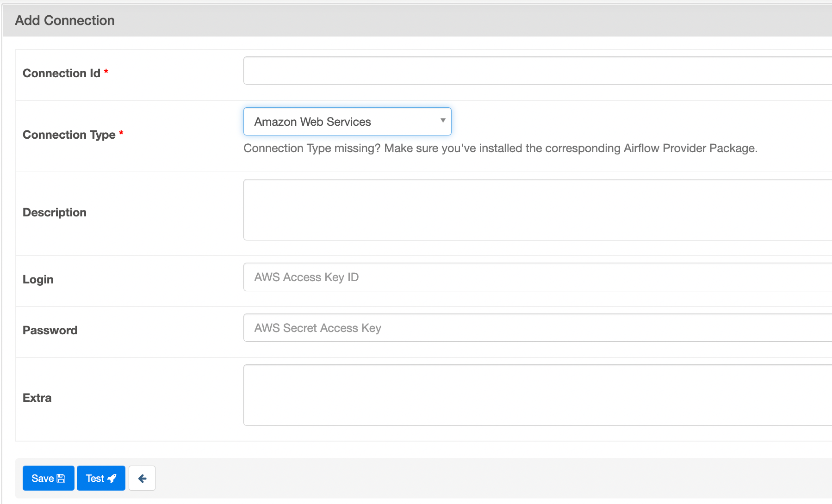Focus the Password AWS Secret Access Key field
The height and width of the screenshot is (504, 832).
[x=538, y=328]
